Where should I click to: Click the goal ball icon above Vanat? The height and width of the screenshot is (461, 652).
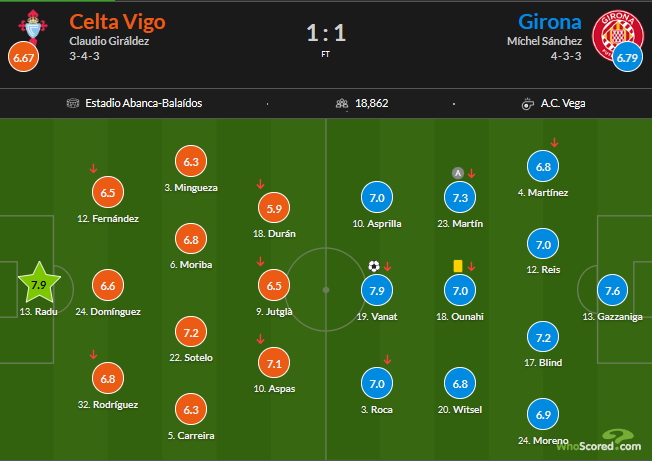(x=373, y=266)
